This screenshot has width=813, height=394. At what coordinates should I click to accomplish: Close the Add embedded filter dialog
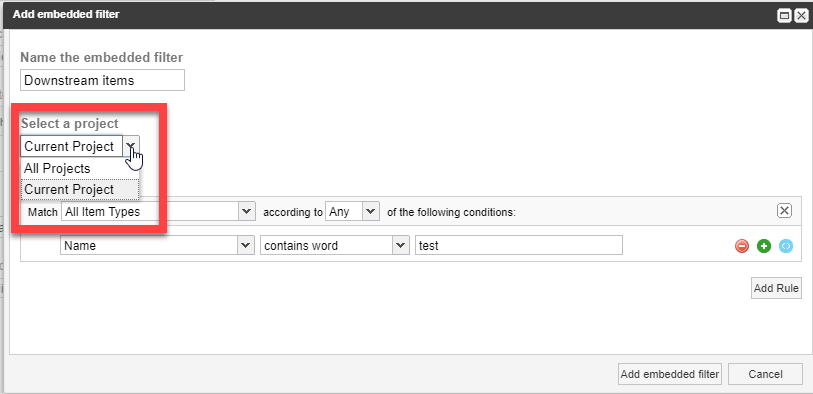pyautogui.click(x=801, y=16)
